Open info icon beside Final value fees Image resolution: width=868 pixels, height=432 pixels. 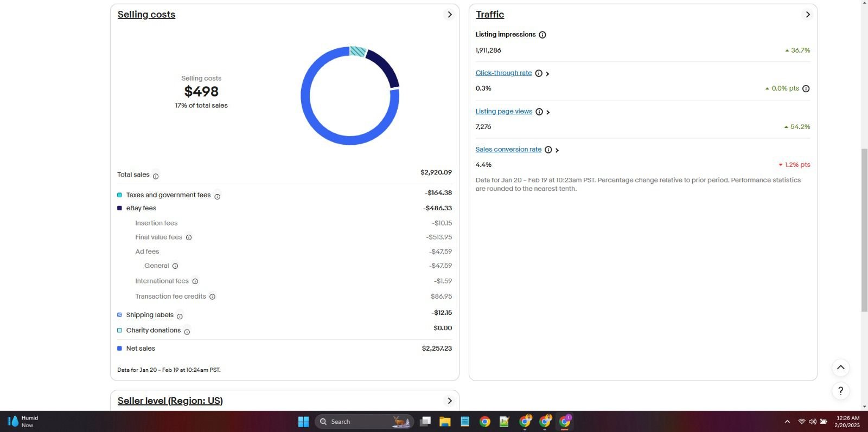pos(189,237)
